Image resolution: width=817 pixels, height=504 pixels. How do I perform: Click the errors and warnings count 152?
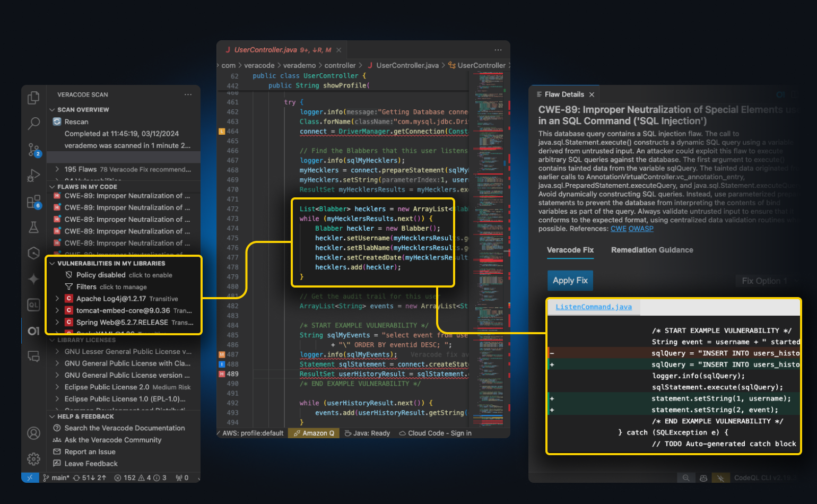pyautogui.click(x=141, y=477)
